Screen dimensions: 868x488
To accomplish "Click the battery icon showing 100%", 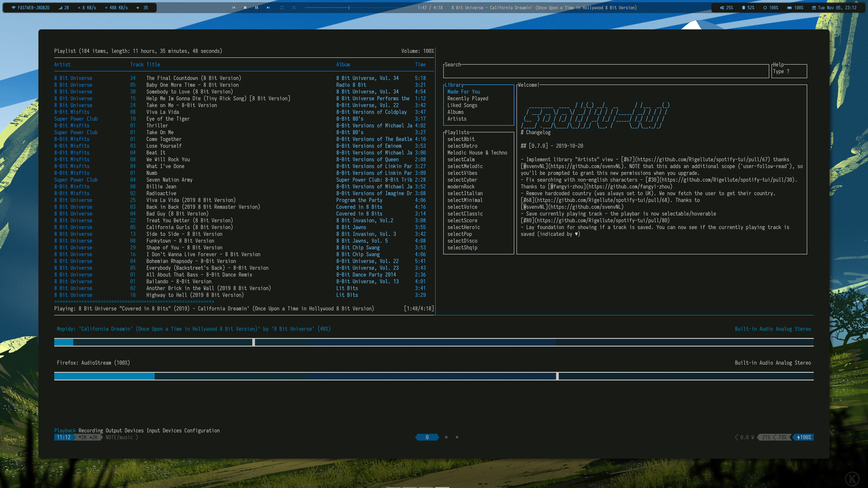I will [790, 8].
